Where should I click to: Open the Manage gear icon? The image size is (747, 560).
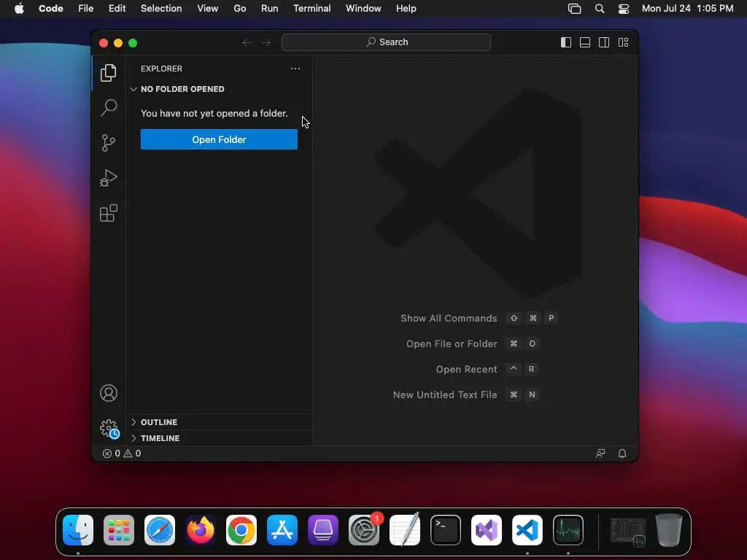click(x=109, y=429)
